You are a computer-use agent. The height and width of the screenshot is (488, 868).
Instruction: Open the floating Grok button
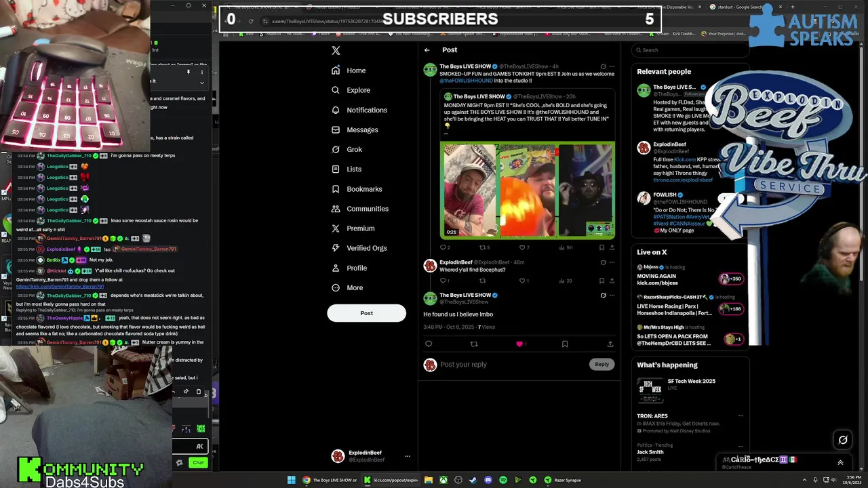point(843,440)
